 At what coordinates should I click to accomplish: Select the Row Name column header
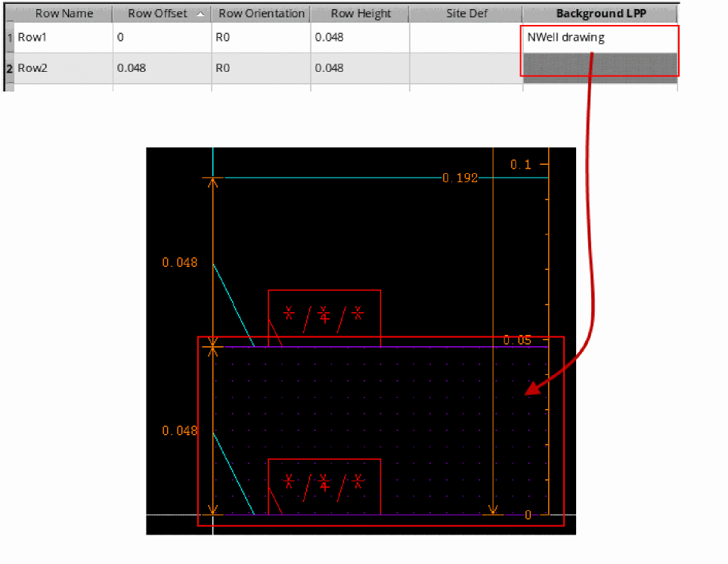point(64,14)
